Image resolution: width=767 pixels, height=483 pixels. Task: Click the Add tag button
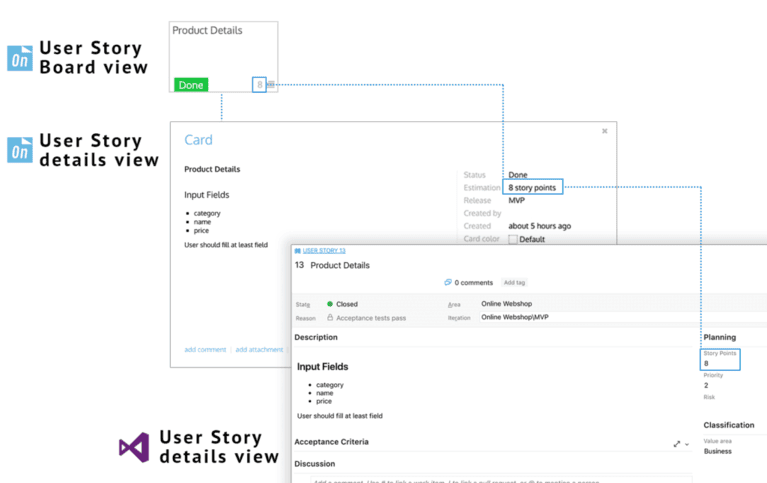tap(514, 282)
